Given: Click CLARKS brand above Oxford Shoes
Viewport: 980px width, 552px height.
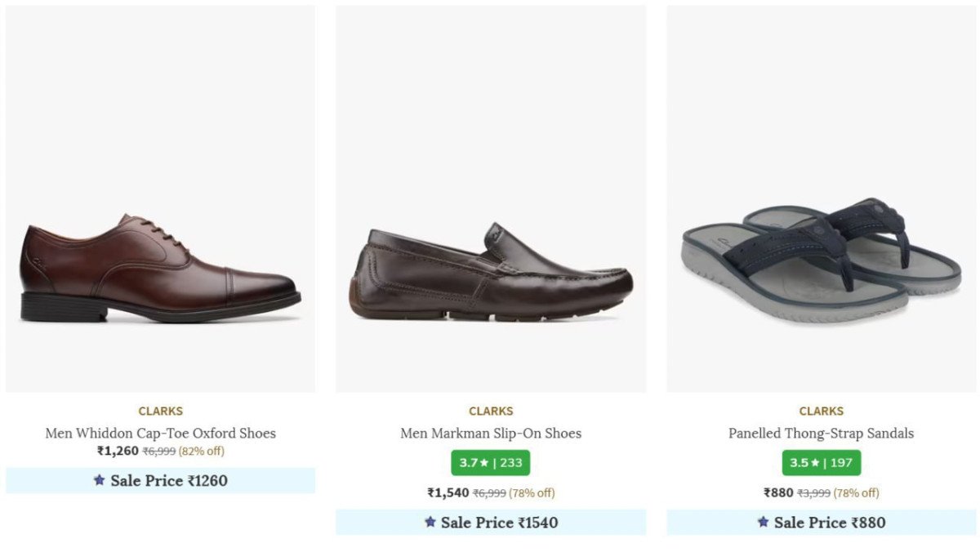Looking at the screenshot, I should (160, 411).
